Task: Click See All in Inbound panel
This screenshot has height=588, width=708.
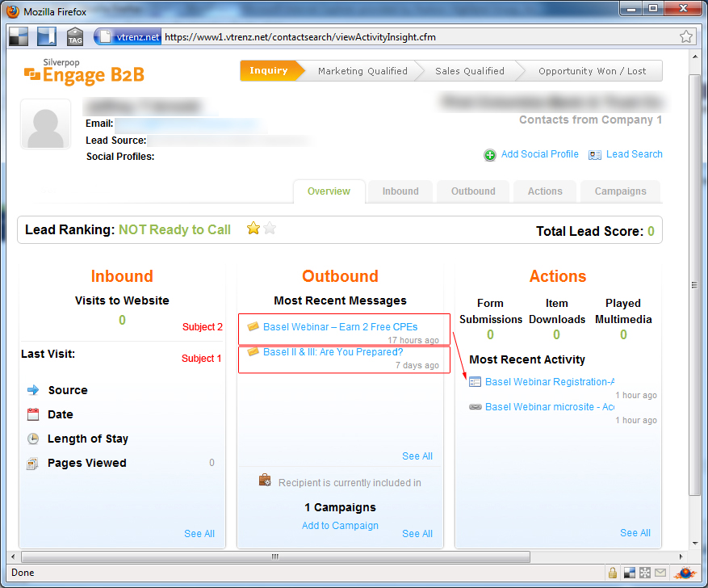Action: (199, 534)
